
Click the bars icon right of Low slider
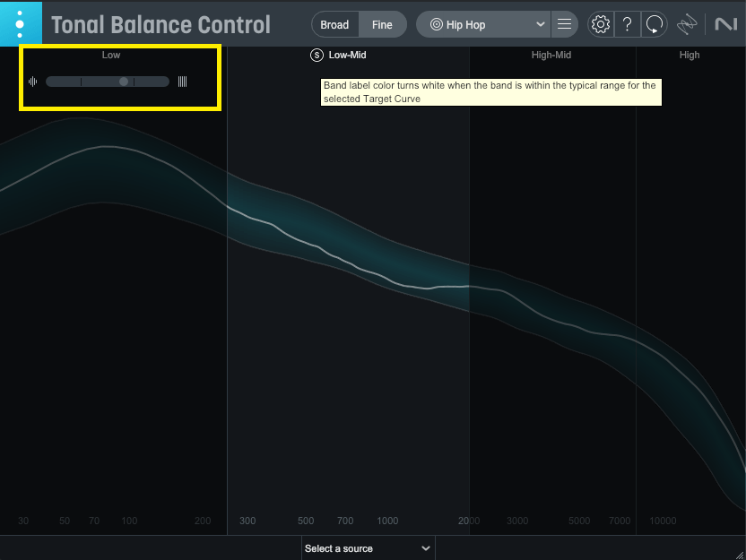182,82
